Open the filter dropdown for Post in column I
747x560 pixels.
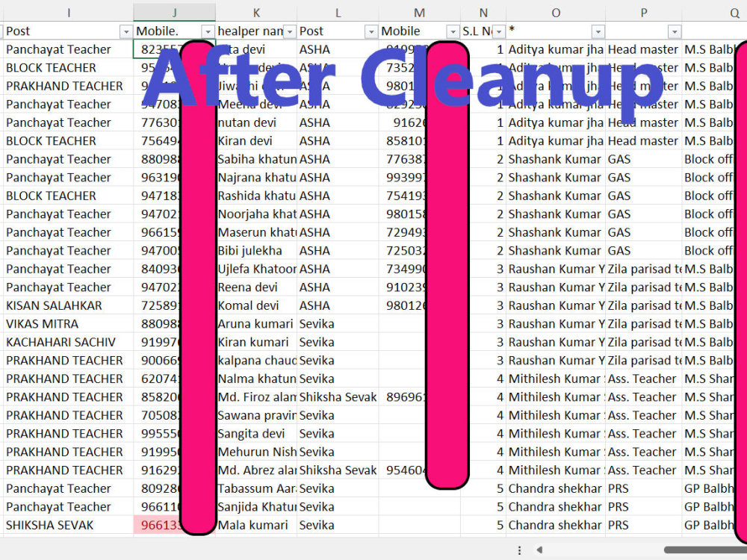click(x=125, y=32)
